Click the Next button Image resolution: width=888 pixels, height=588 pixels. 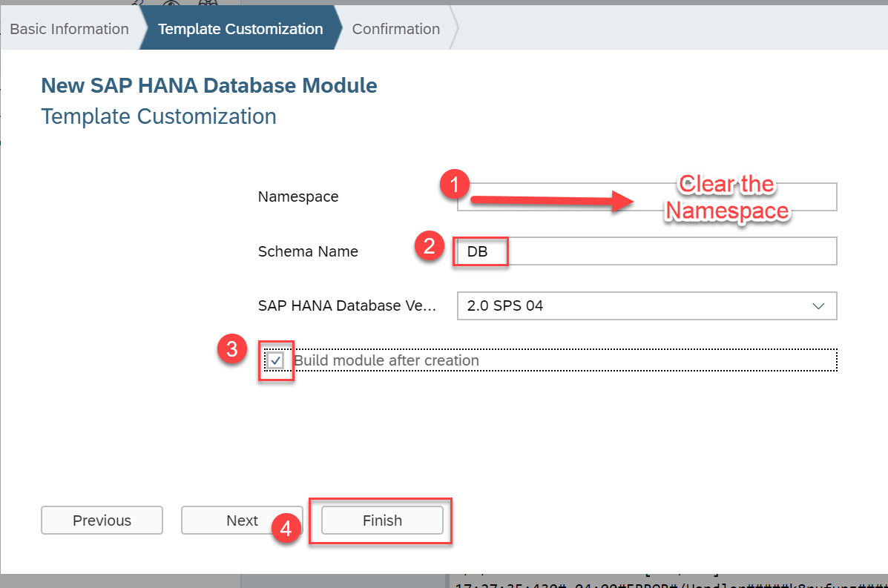pyautogui.click(x=242, y=520)
